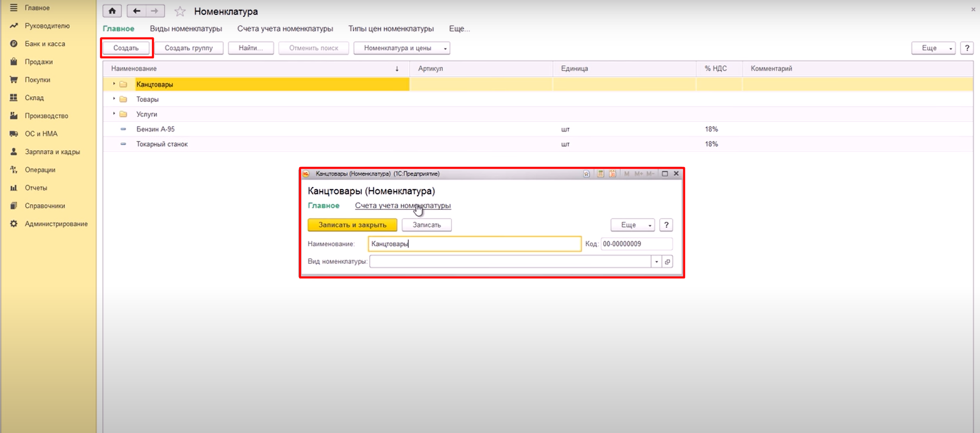The image size is (980, 433).
Task: Switch to the Виды номенклатуры tab
Action: coord(186,29)
